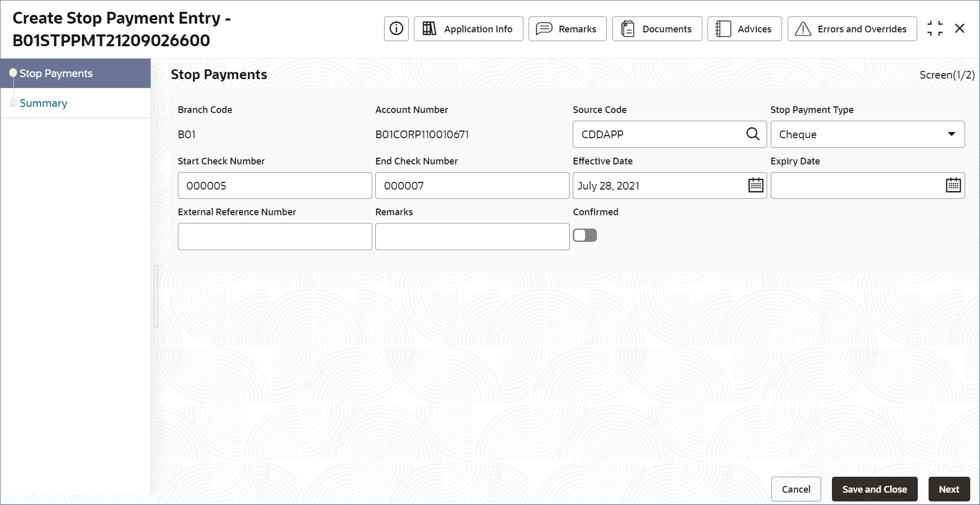Open the Remarks dialog from header

pyautogui.click(x=568, y=29)
